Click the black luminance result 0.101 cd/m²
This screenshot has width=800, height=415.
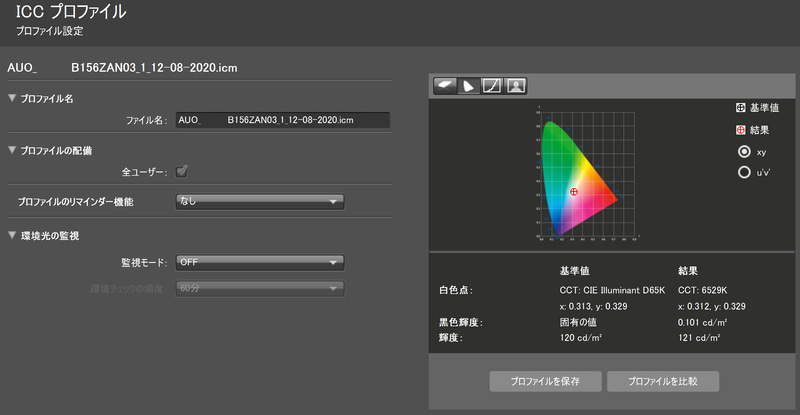click(x=702, y=323)
